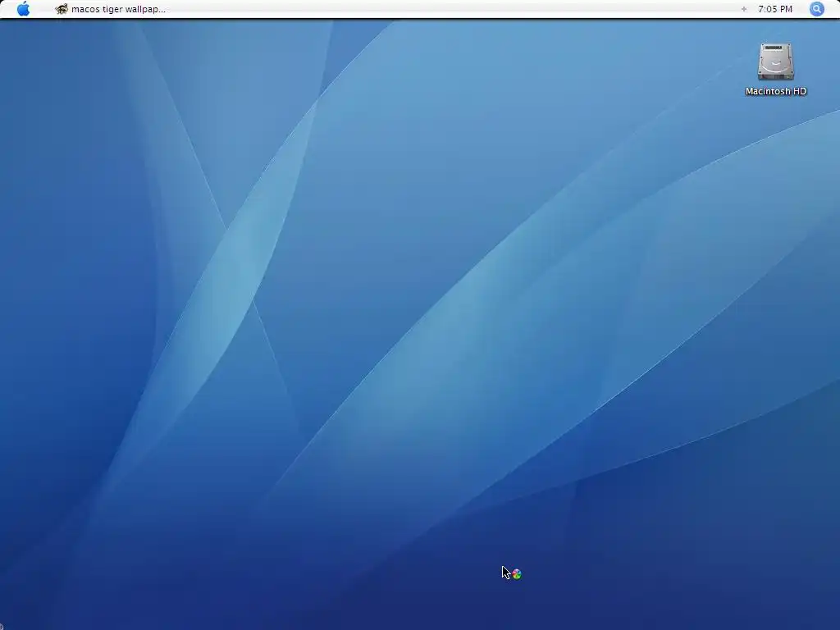Click the small plus indicator beside the clock
Screen dimensions: 840x630
tap(743, 9)
